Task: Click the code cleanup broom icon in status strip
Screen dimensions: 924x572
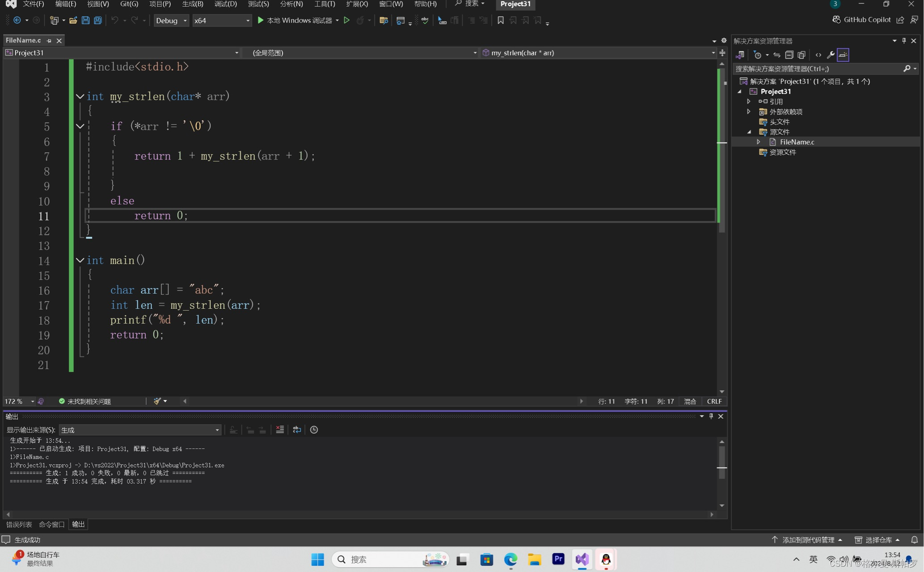Action: (x=157, y=401)
